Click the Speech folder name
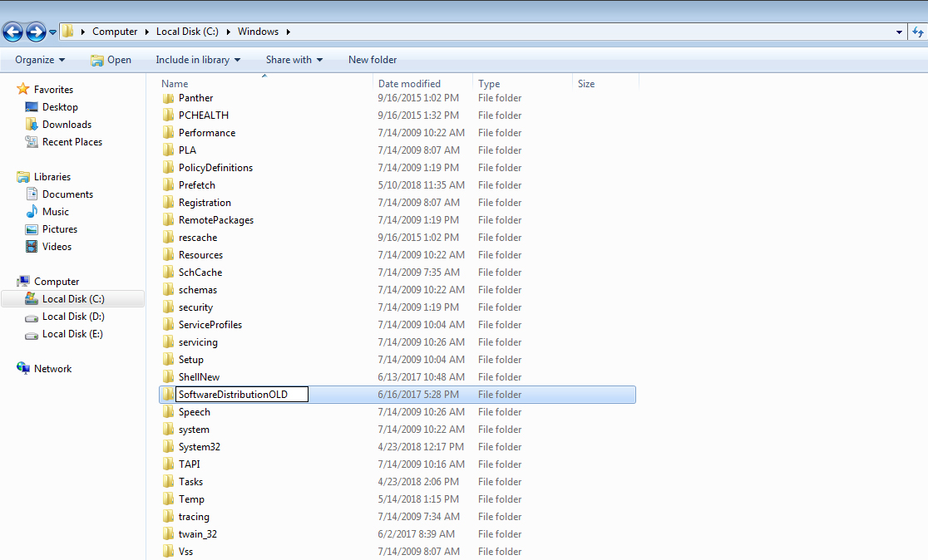 click(x=194, y=412)
